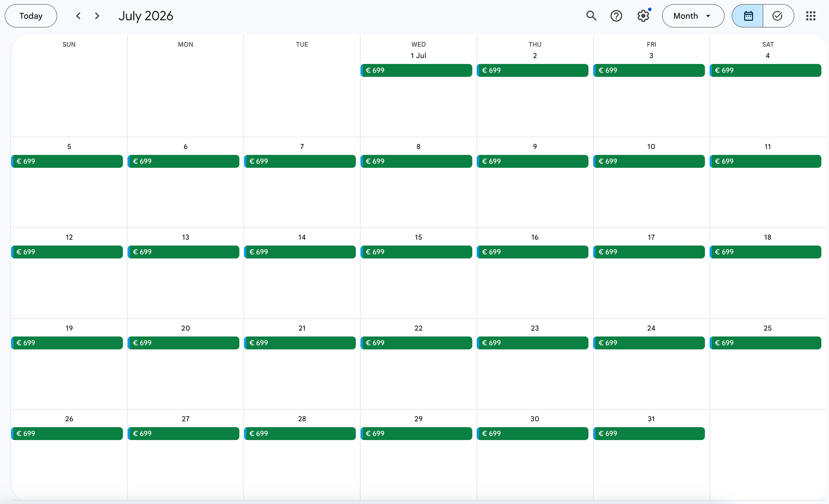Open the search icon
This screenshot has height=504, width=829.
tap(591, 16)
